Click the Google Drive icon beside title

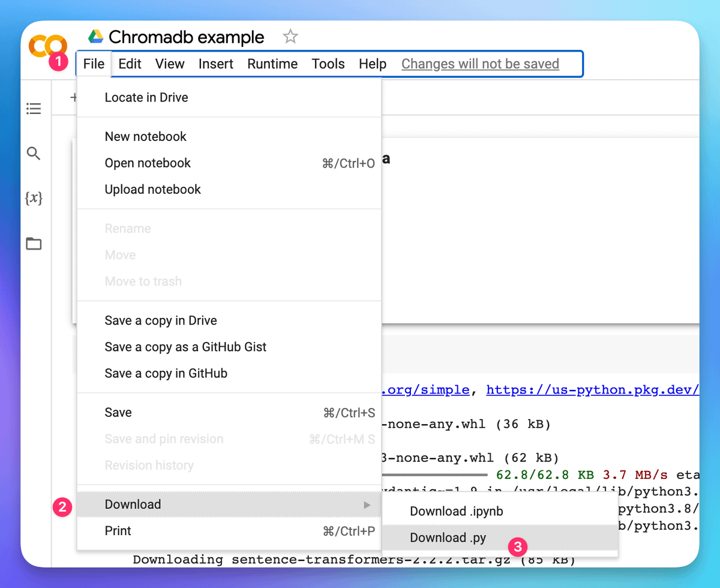(x=96, y=37)
